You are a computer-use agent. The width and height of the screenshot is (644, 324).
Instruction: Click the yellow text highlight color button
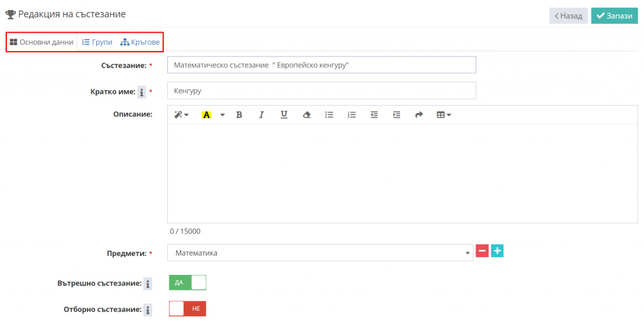(206, 115)
